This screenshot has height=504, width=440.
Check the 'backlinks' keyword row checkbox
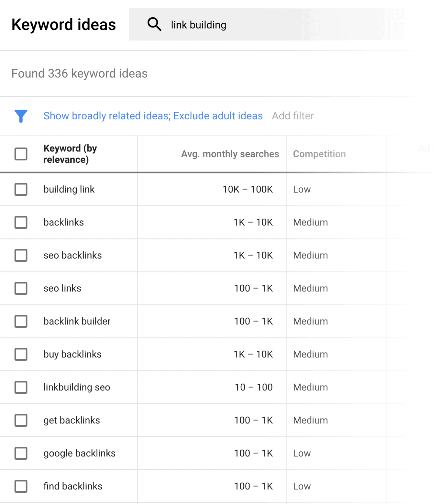21,222
